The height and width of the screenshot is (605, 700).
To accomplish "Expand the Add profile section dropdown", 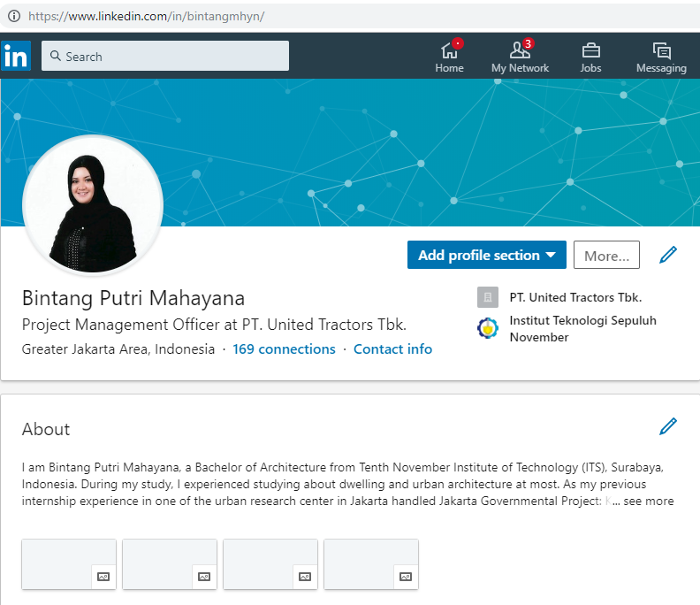I will click(x=487, y=255).
